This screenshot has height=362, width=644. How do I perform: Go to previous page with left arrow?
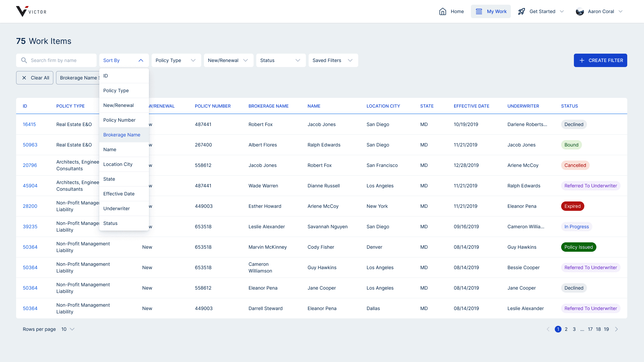click(x=548, y=329)
